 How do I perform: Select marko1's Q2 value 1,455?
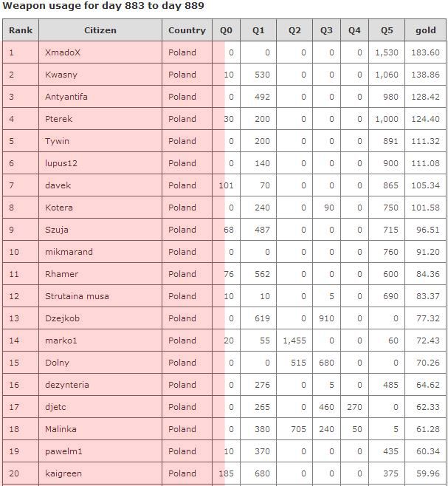(x=294, y=340)
